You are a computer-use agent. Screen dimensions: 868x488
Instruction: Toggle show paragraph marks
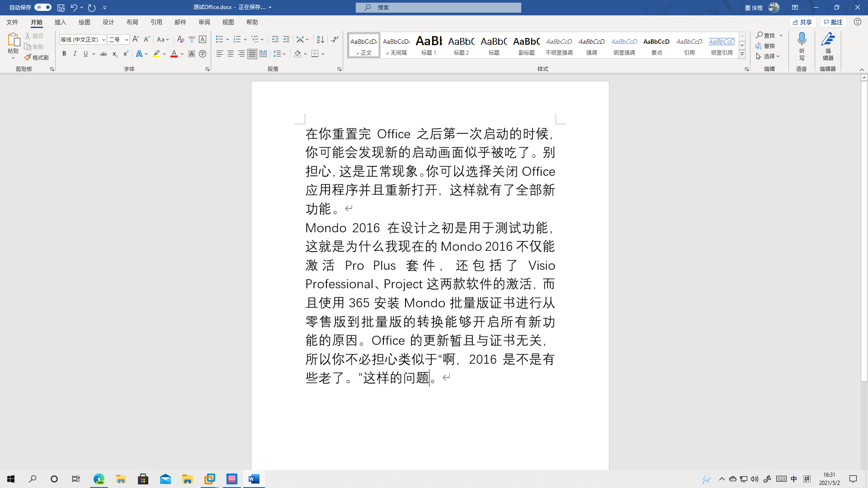(335, 40)
